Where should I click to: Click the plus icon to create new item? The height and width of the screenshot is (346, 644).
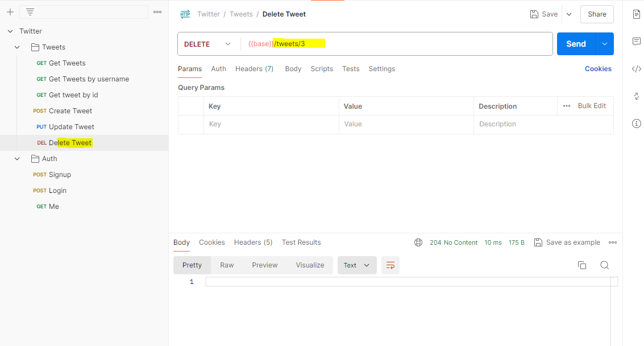click(10, 12)
